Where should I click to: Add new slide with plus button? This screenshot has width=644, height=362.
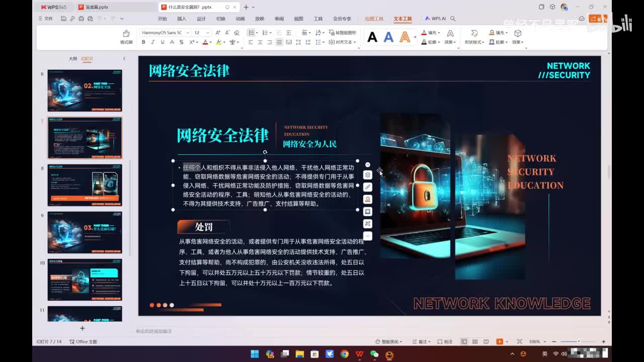coord(82,328)
